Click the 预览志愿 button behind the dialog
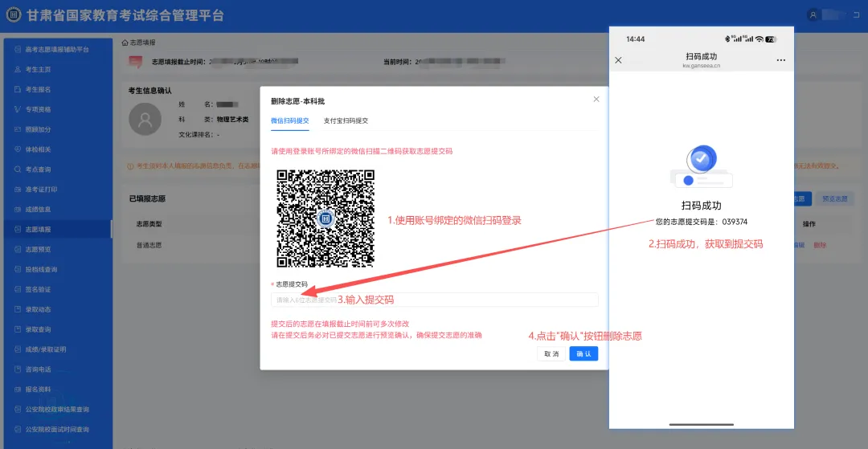Image resolution: width=868 pixels, height=449 pixels. [x=835, y=199]
